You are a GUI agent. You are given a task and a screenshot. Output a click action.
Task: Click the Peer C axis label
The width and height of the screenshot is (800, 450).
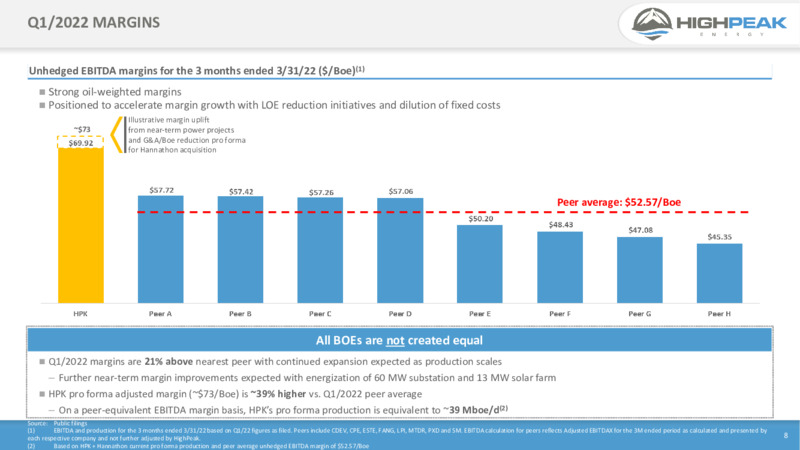[320, 314]
